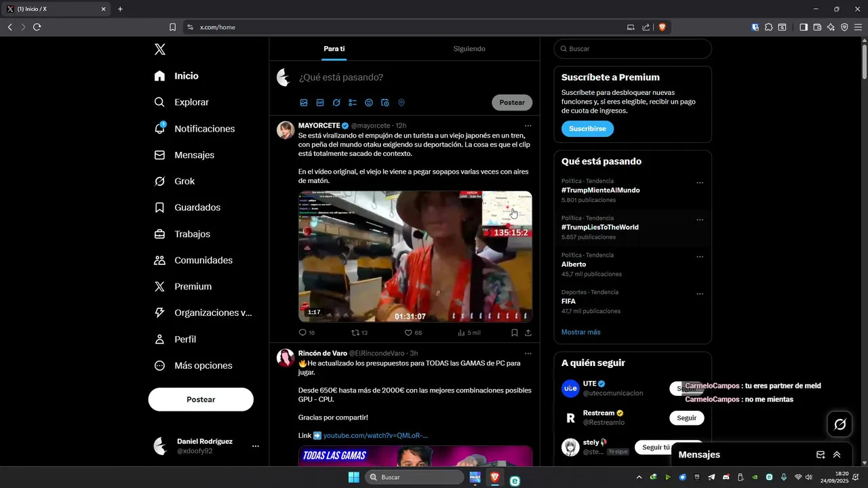Click the large Postear button in the sidebar
Image resolution: width=868 pixels, height=488 pixels.
[201, 399]
